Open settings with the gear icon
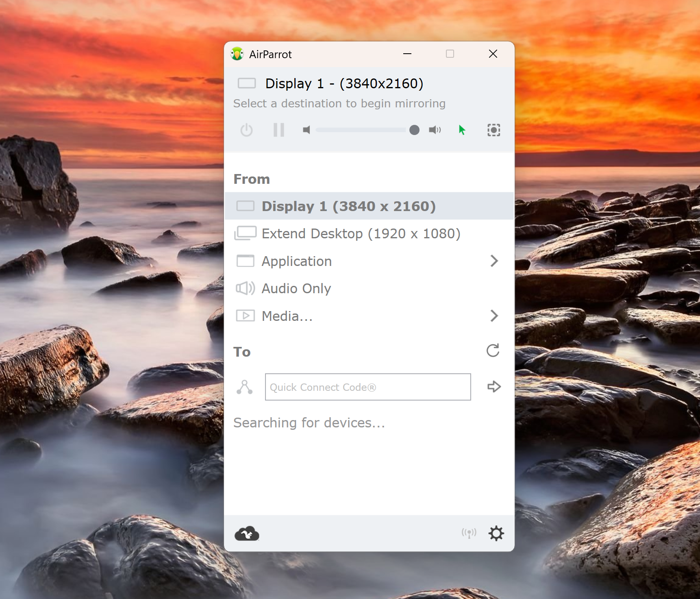The image size is (700, 599). tap(496, 533)
